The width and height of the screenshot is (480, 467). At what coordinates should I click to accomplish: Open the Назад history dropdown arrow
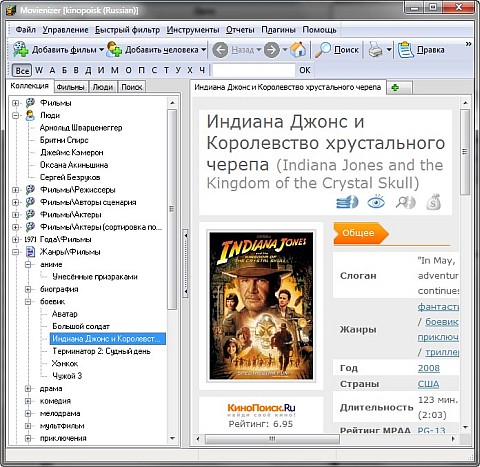coord(258,50)
